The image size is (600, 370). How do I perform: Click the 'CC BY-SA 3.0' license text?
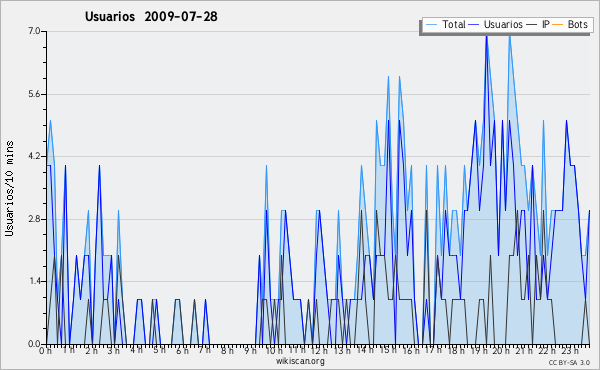tap(569, 362)
